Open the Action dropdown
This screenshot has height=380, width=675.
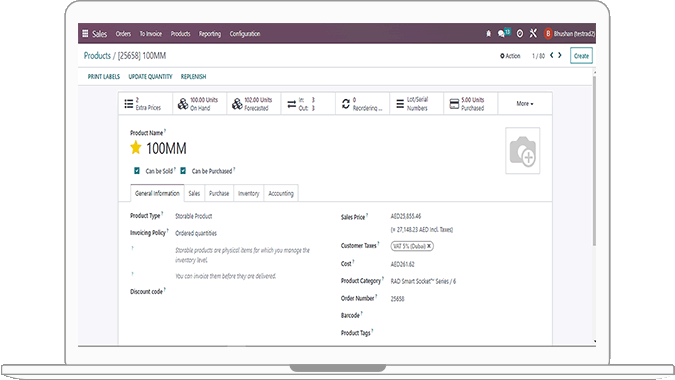tap(510, 56)
